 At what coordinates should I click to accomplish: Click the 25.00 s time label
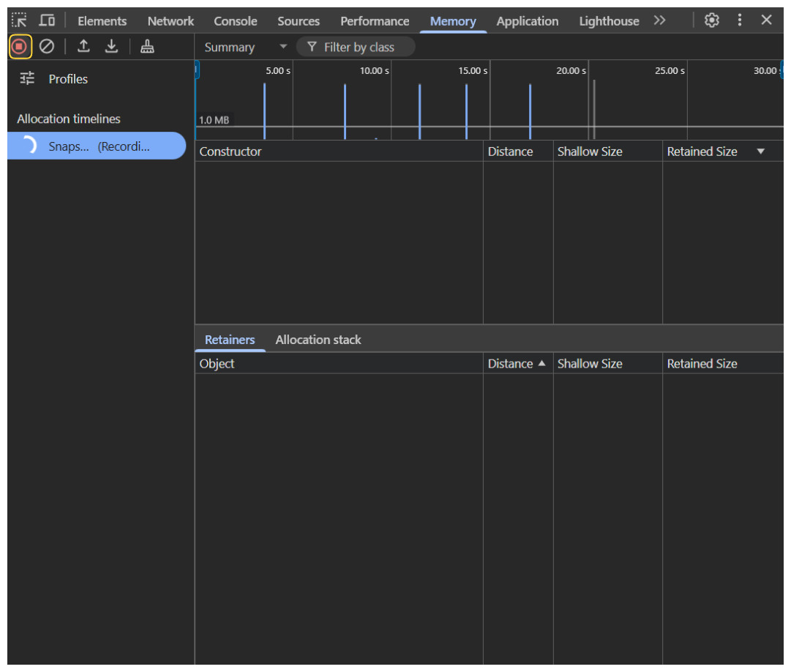tap(670, 70)
